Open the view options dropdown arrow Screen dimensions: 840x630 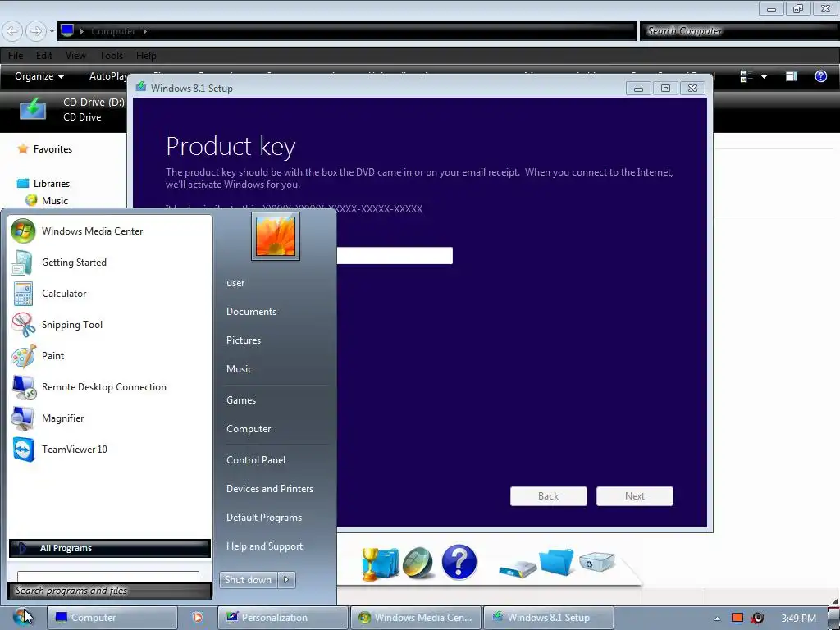(764, 76)
